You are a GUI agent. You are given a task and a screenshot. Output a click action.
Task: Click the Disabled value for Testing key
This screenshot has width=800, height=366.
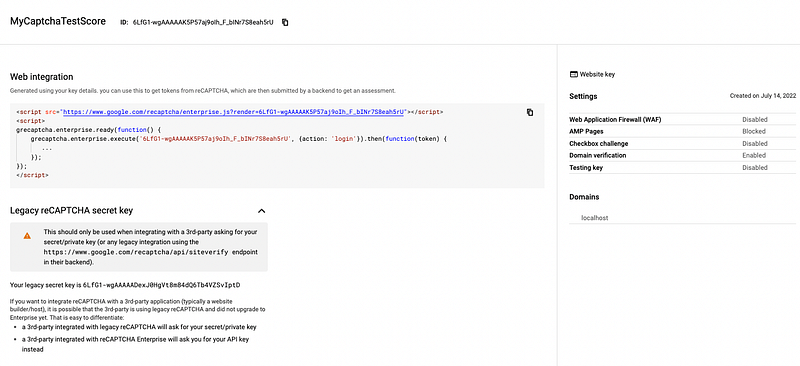[755, 167]
